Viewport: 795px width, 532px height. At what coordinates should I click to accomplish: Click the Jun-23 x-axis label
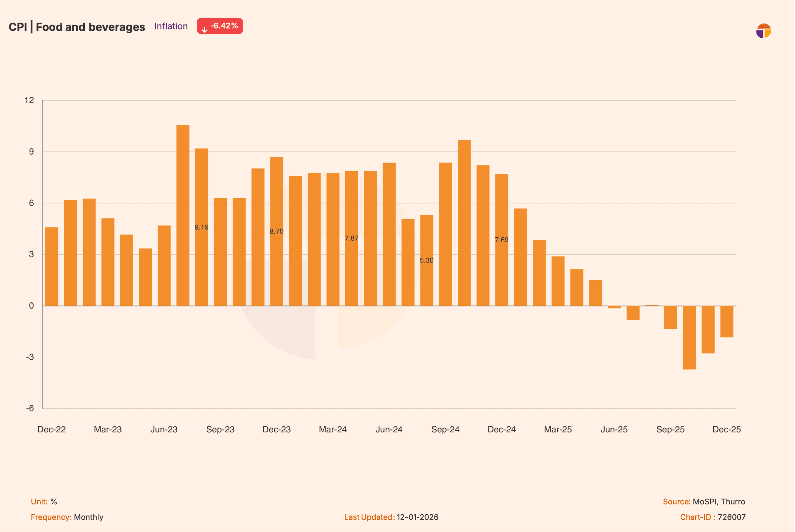164,430
